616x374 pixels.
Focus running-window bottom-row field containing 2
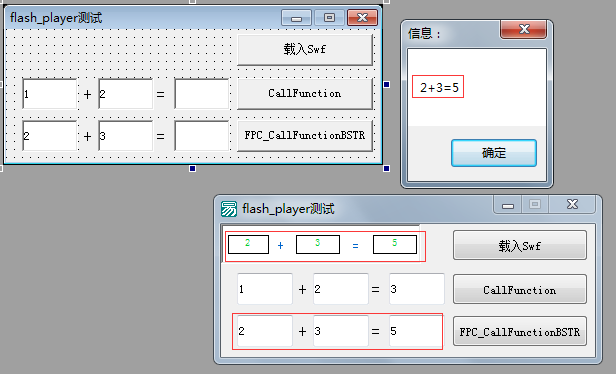(265, 331)
